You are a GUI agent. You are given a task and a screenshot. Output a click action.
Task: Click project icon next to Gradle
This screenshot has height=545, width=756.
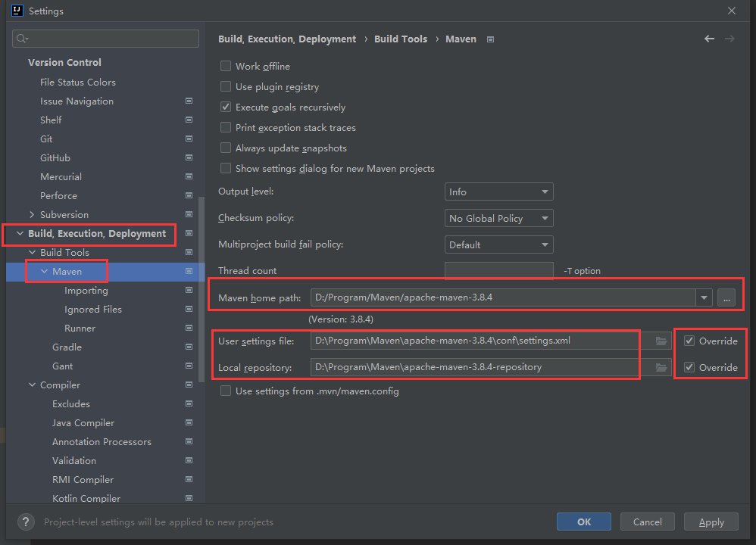189,347
